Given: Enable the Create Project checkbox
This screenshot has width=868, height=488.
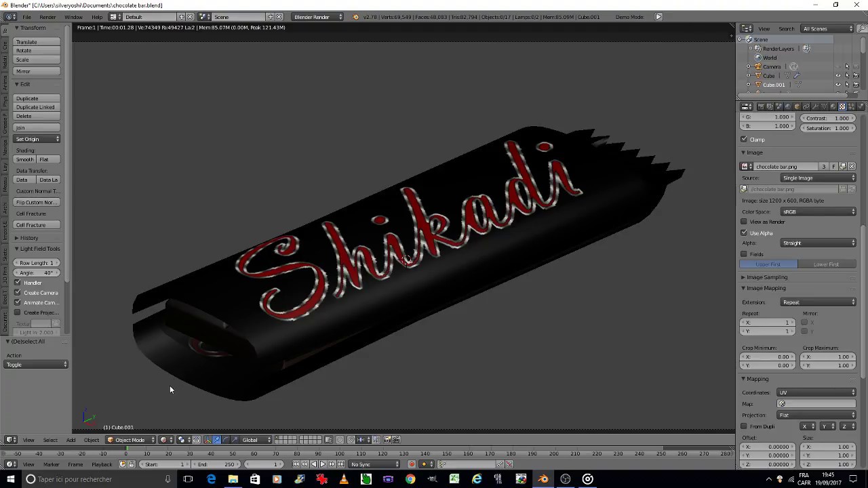Looking at the screenshot, I should (18, 312).
